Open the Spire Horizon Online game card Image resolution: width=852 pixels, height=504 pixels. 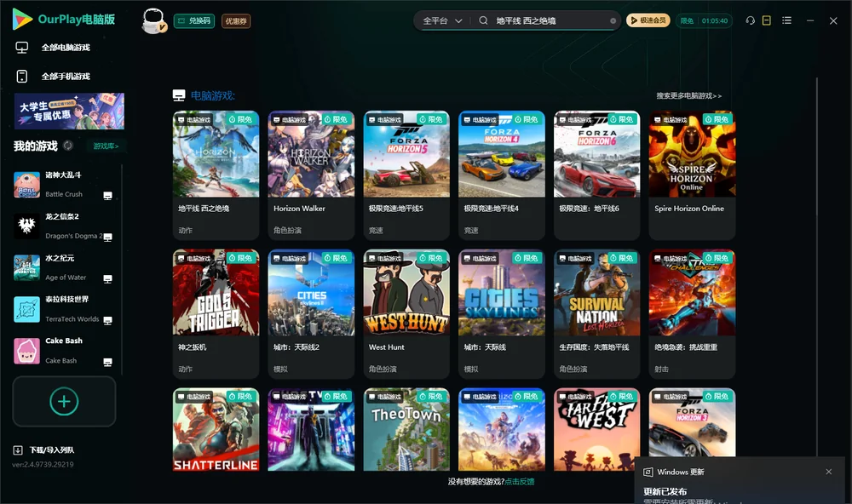pos(692,175)
